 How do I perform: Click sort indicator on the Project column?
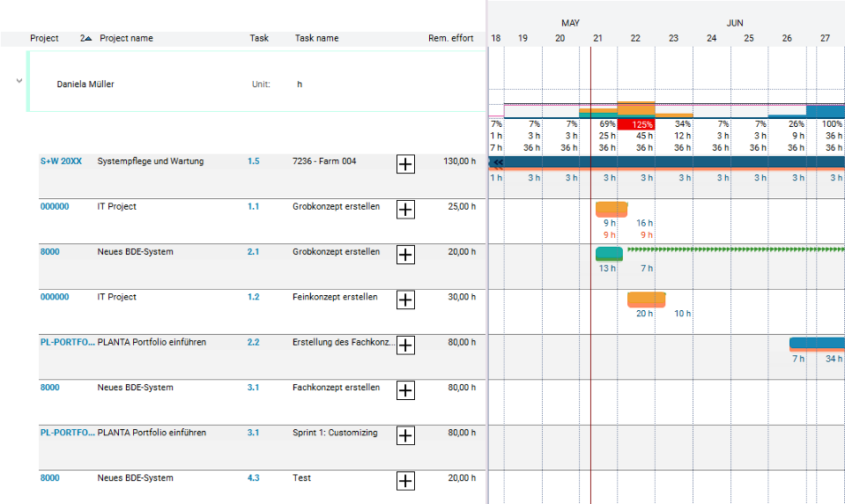85,39
